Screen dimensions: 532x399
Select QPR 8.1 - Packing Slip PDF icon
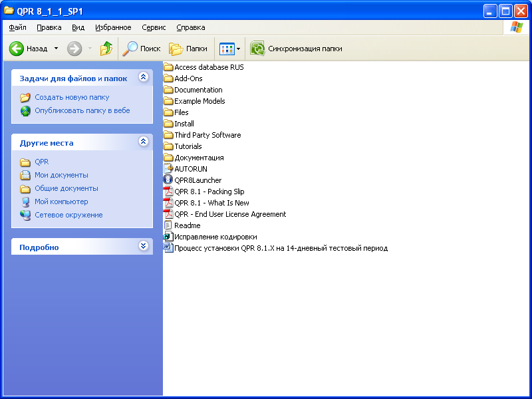click(x=168, y=192)
